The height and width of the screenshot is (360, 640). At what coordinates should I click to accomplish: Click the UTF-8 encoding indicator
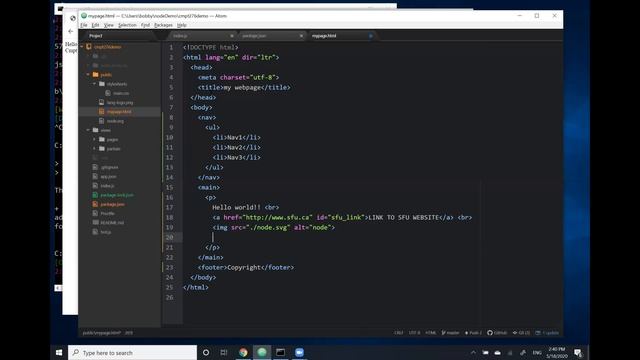[414, 333]
